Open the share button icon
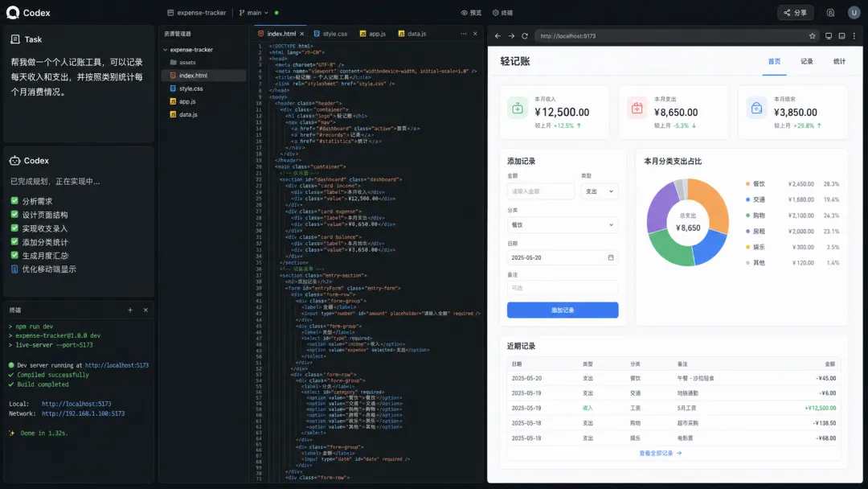 [787, 13]
